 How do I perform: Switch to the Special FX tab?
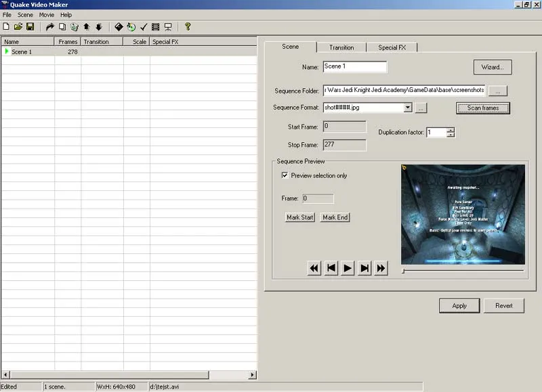392,47
